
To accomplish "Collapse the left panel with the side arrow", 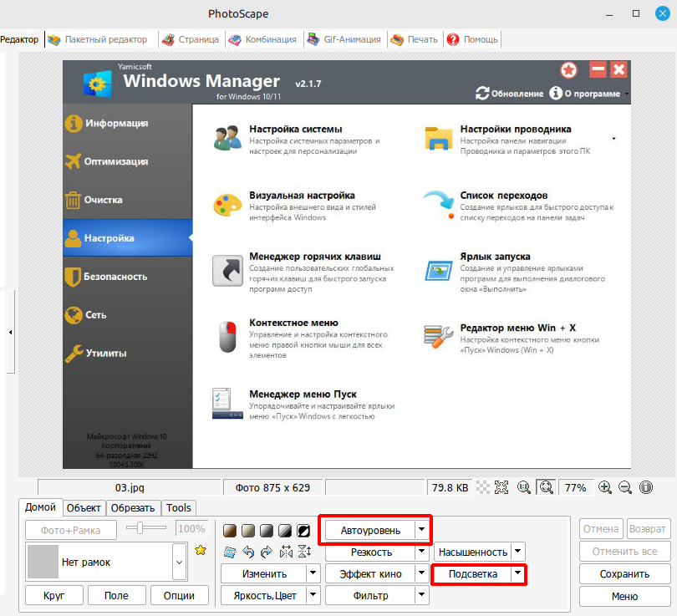I will click(10, 332).
